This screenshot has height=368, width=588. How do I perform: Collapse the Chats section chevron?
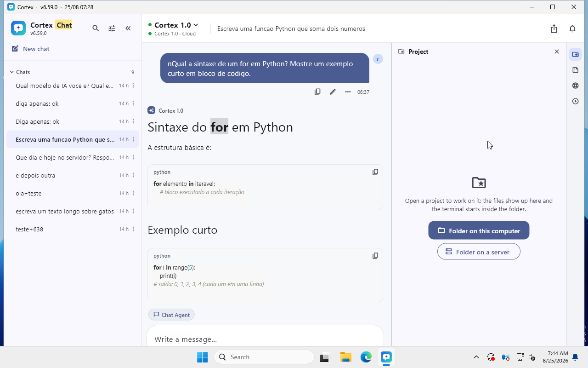pyautogui.click(x=12, y=72)
